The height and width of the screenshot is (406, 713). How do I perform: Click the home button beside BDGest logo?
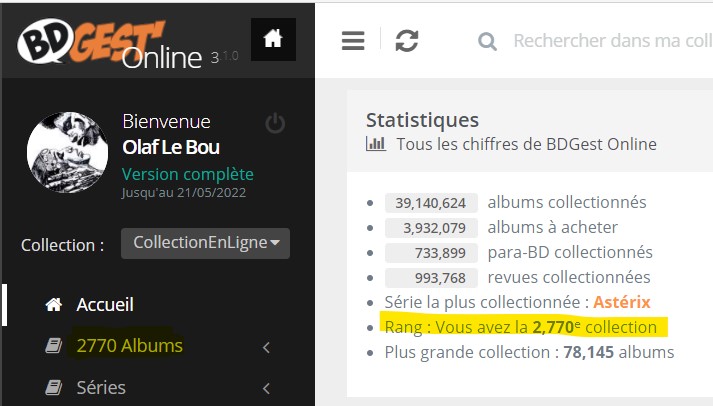[273, 39]
